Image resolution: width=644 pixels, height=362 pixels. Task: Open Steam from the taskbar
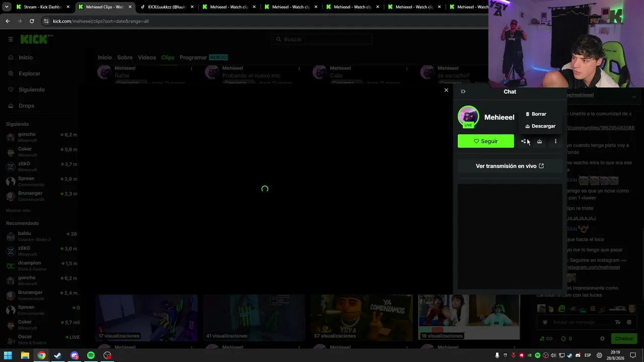tap(58, 355)
